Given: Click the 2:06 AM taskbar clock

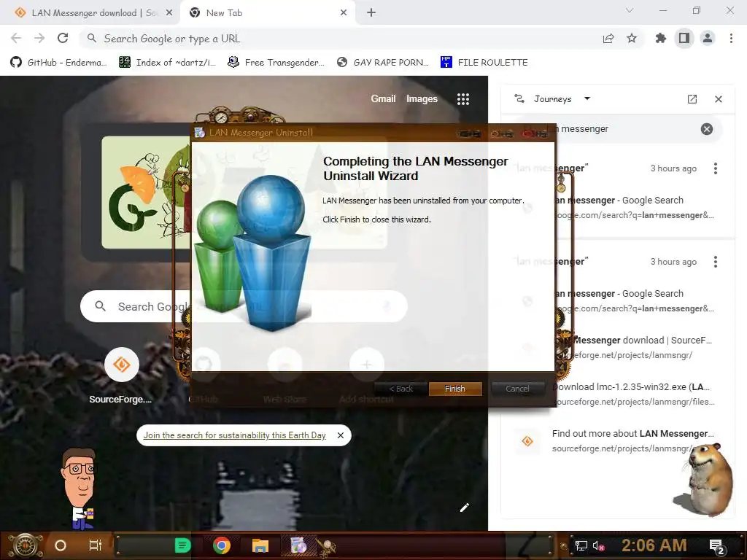Looking at the screenshot, I should pyautogui.click(x=654, y=545).
